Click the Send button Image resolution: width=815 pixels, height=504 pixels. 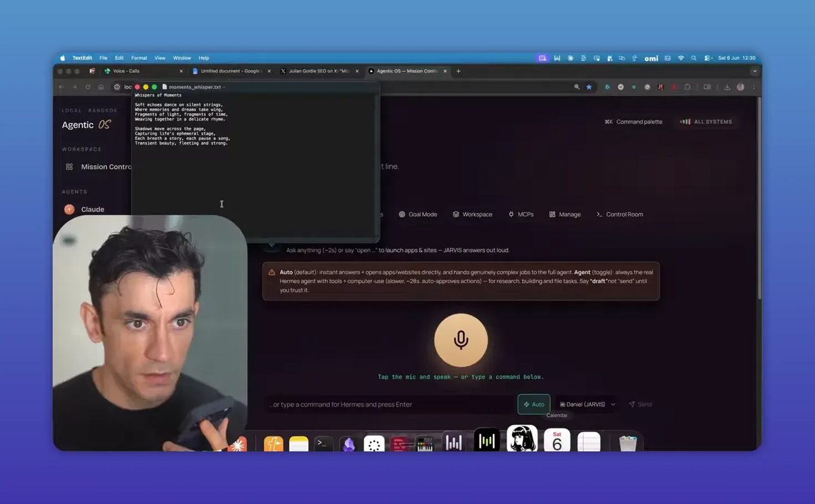(x=640, y=404)
